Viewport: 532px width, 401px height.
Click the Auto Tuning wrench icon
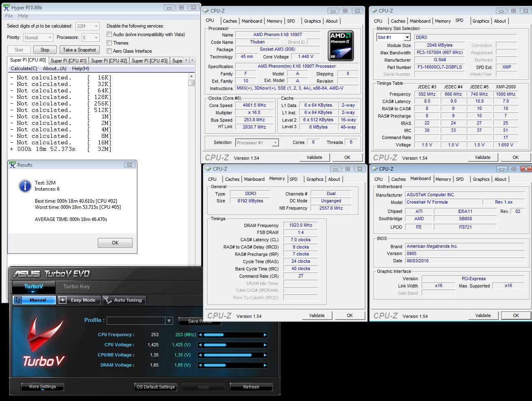tap(108, 300)
